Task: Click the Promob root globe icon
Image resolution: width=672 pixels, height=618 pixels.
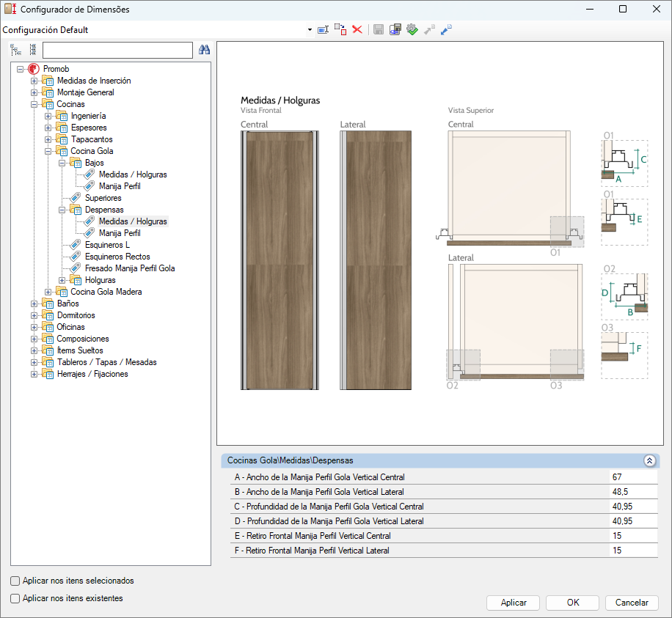Action: [34, 69]
